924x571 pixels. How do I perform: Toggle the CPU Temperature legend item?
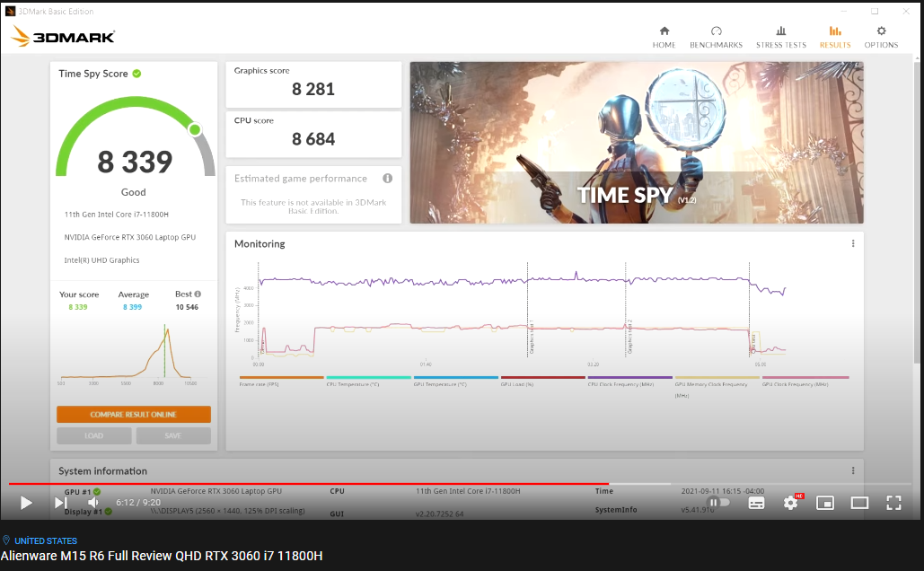pyautogui.click(x=368, y=381)
